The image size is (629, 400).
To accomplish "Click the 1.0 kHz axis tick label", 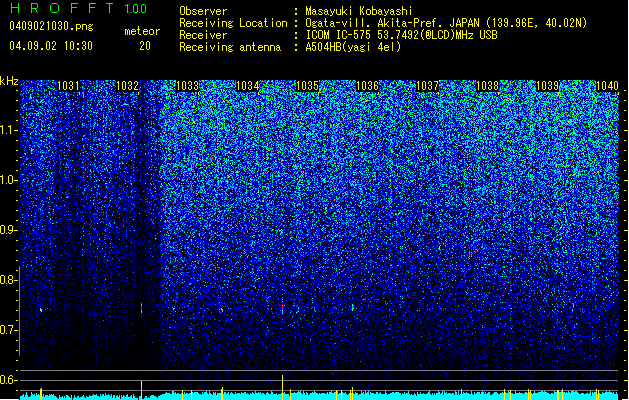I will (x=9, y=180).
